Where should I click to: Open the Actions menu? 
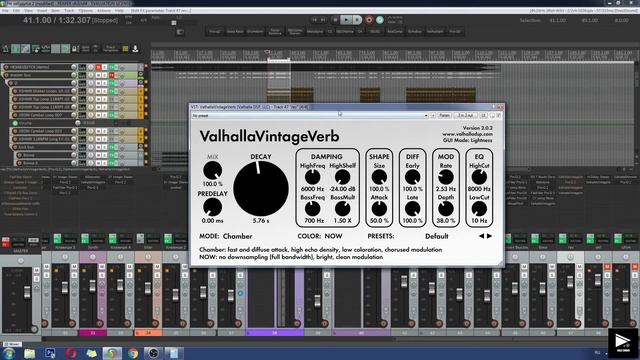[x=104, y=11]
